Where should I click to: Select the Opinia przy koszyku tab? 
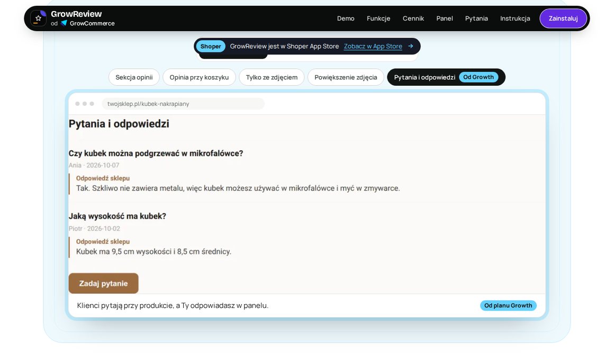pos(199,77)
